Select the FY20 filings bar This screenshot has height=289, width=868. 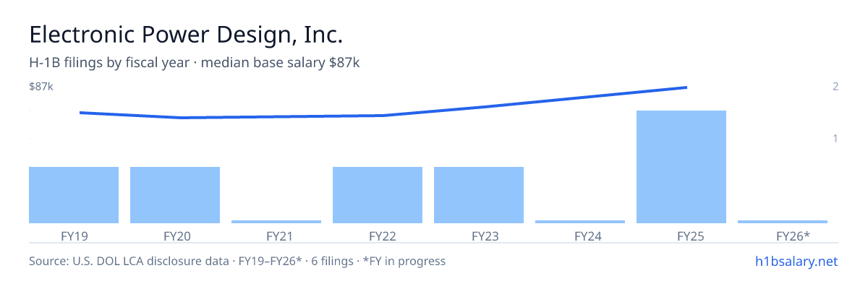[x=175, y=195]
